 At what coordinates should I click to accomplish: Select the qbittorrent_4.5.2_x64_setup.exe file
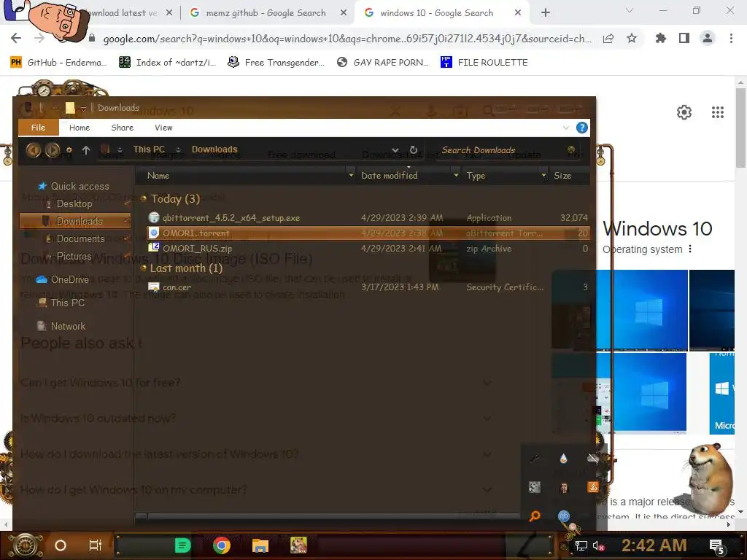231,218
